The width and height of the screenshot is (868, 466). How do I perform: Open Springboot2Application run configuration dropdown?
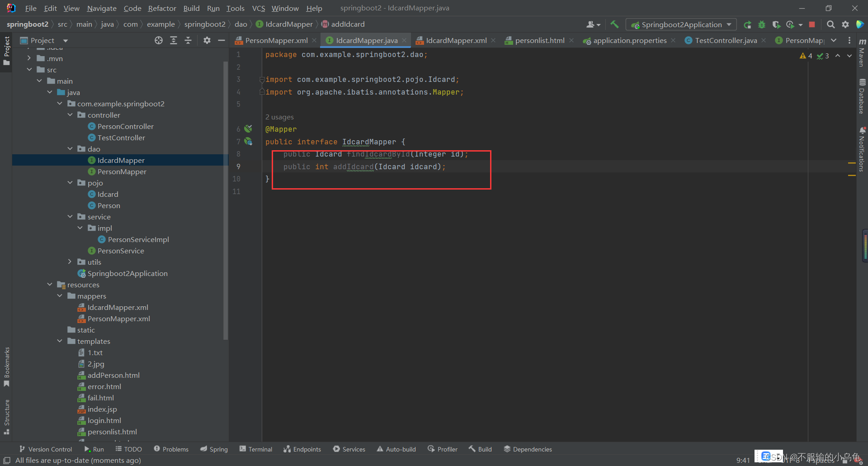click(x=681, y=24)
